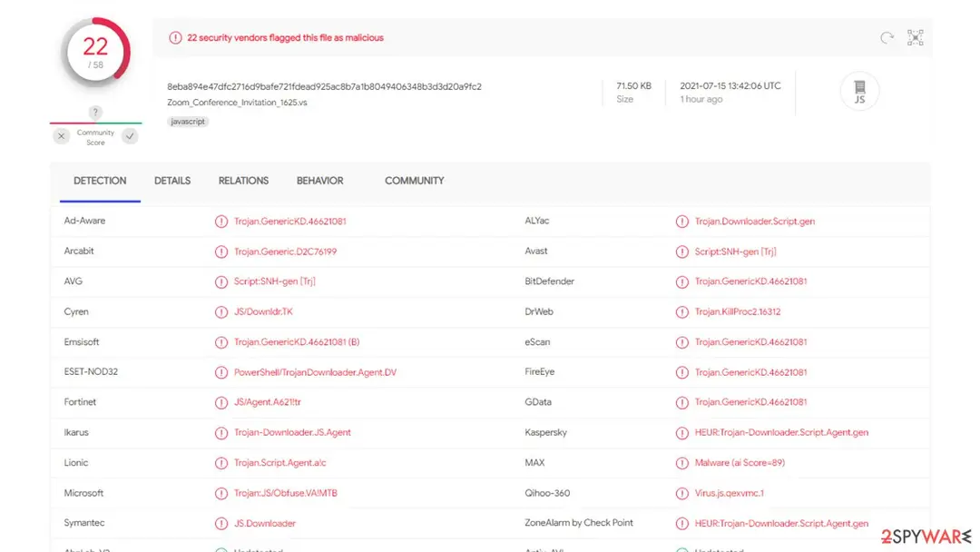Open the similarity graph icon
The width and height of the screenshot is (980, 552).
[915, 38]
